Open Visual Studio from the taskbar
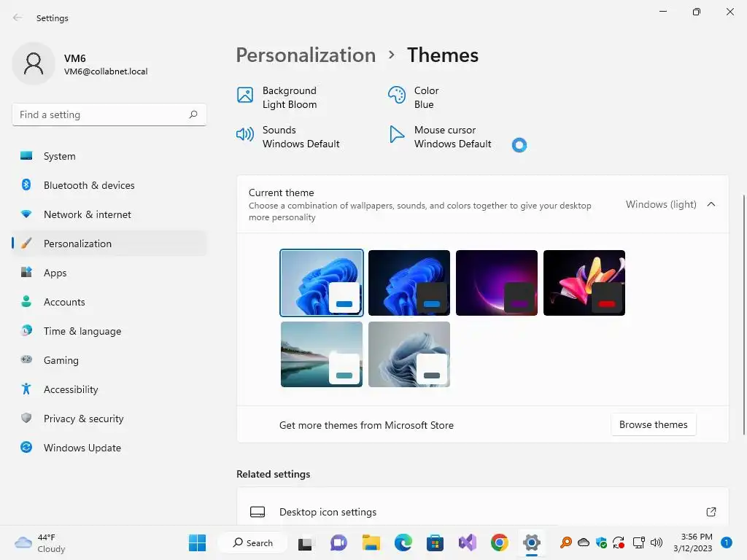Screen dimensions: 747x560 pyautogui.click(x=468, y=542)
